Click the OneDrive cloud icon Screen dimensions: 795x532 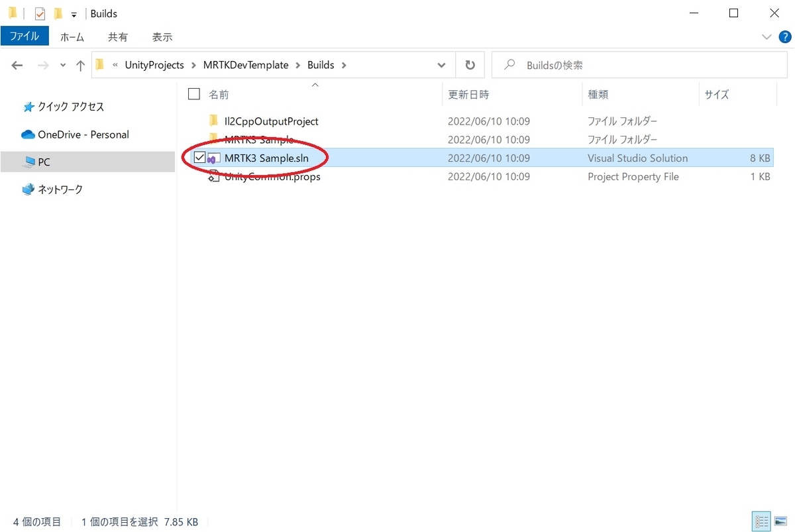(x=28, y=134)
